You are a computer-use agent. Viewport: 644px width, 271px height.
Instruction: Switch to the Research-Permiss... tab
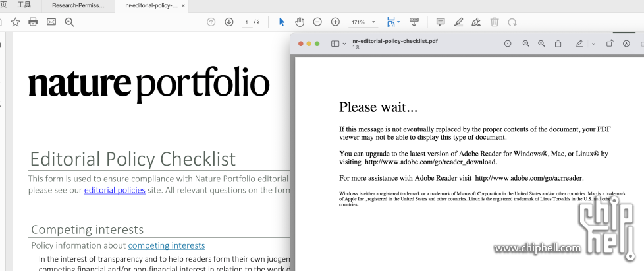click(78, 6)
